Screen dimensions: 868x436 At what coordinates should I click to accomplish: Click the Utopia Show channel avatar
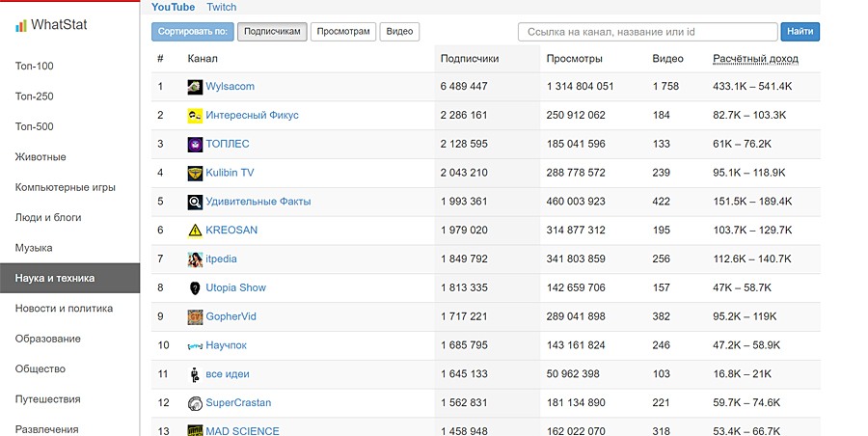(195, 288)
